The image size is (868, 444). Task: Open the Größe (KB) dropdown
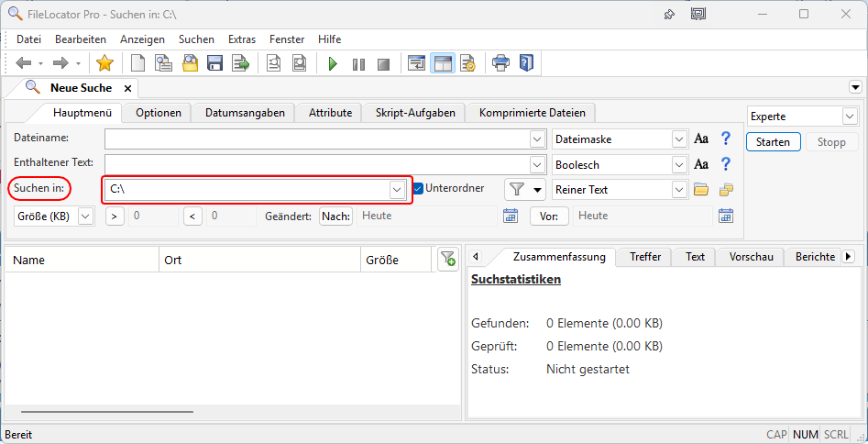[x=85, y=216]
